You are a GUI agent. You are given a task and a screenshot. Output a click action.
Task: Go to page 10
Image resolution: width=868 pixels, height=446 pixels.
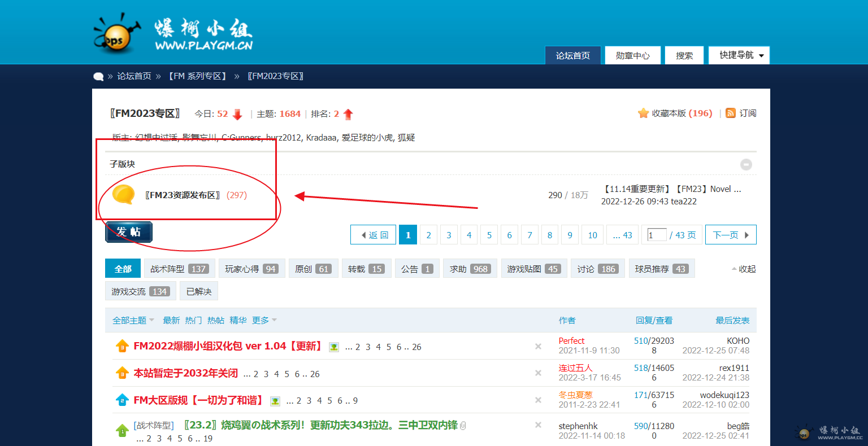click(592, 235)
